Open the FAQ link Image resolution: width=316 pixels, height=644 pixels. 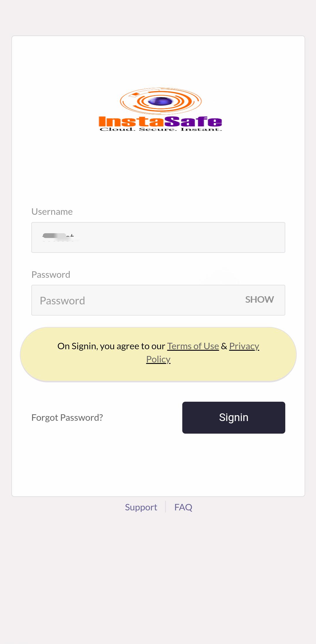click(183, 507)
